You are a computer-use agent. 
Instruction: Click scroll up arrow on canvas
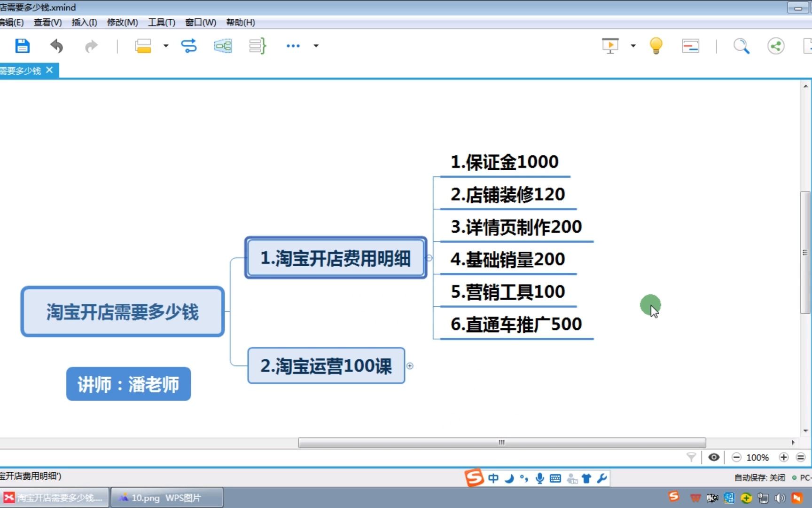pos(805,86)
